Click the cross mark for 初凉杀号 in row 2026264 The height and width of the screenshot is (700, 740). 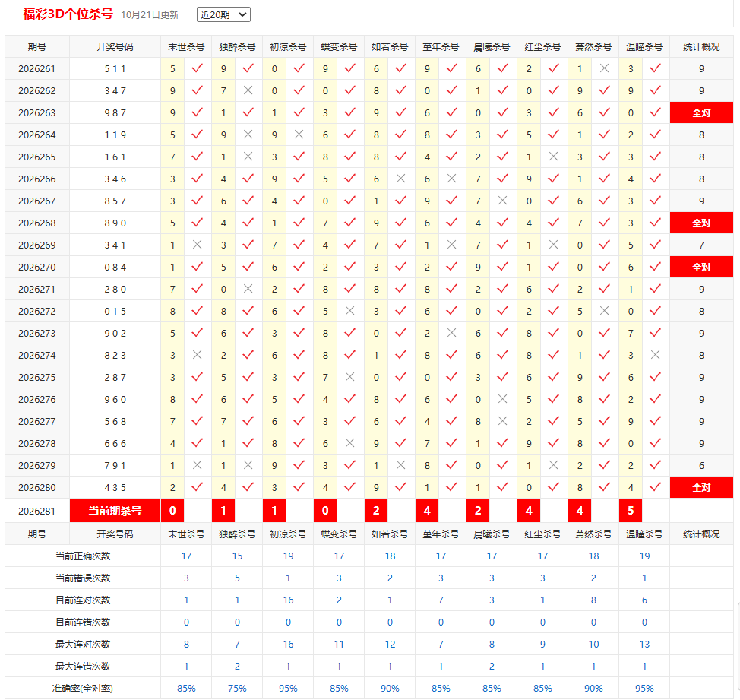coord(299,135)
